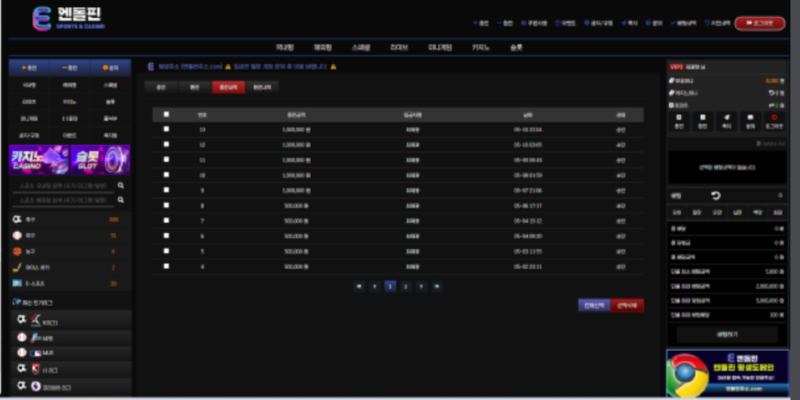
Task: Click the inquiry icon in right user panel
Action: tap(750, 121)
